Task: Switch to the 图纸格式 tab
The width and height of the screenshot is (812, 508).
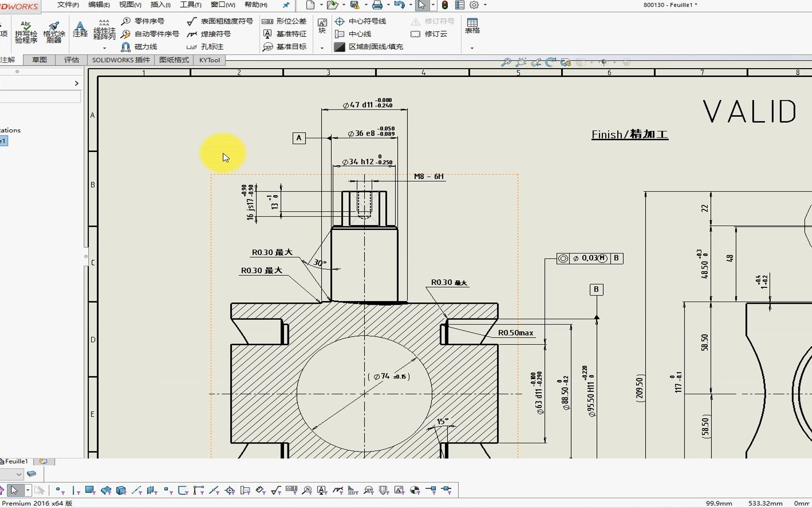Action: 173,60
